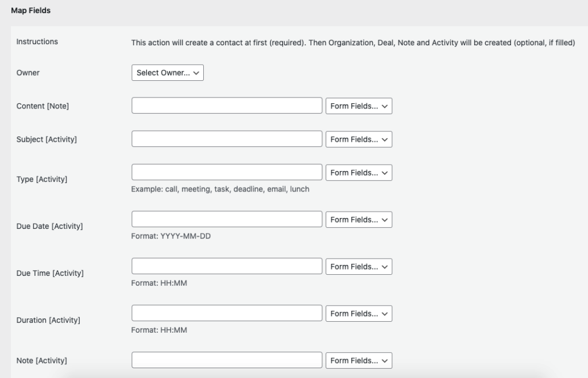Screen dimensions: 588x378
Task: Expand Form Fields dropdown for Subject [Activity]
Action: [358, 139]
